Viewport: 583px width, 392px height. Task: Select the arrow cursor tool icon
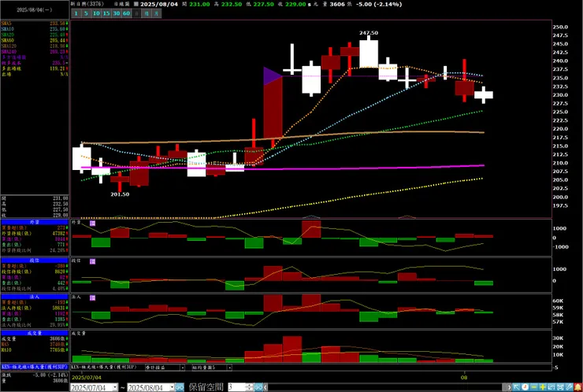(516, 387)
